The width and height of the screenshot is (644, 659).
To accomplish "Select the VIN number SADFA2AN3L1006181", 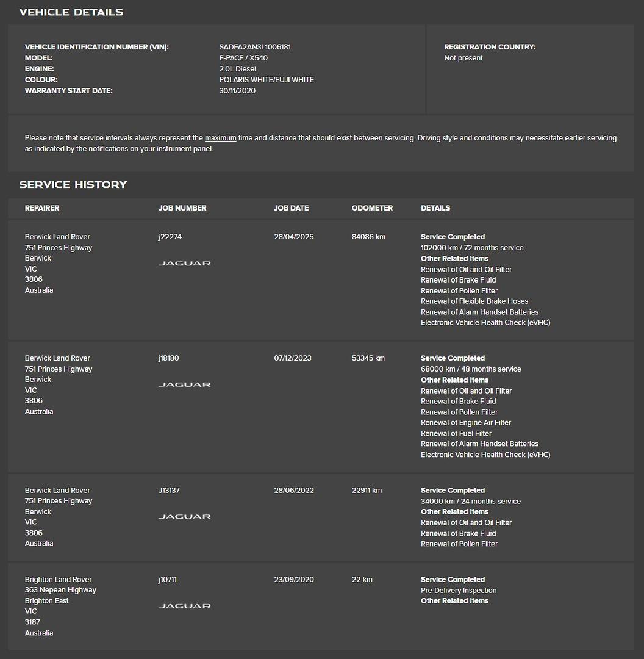I will (255, 47).
